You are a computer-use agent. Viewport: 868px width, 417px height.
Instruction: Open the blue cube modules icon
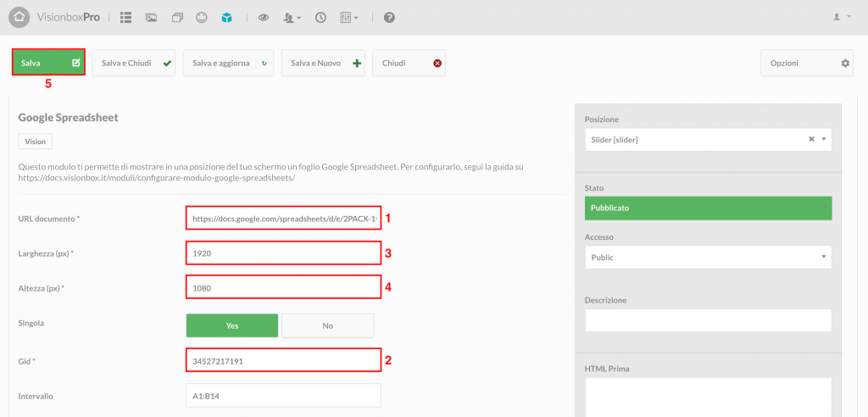tap(226, 18)
